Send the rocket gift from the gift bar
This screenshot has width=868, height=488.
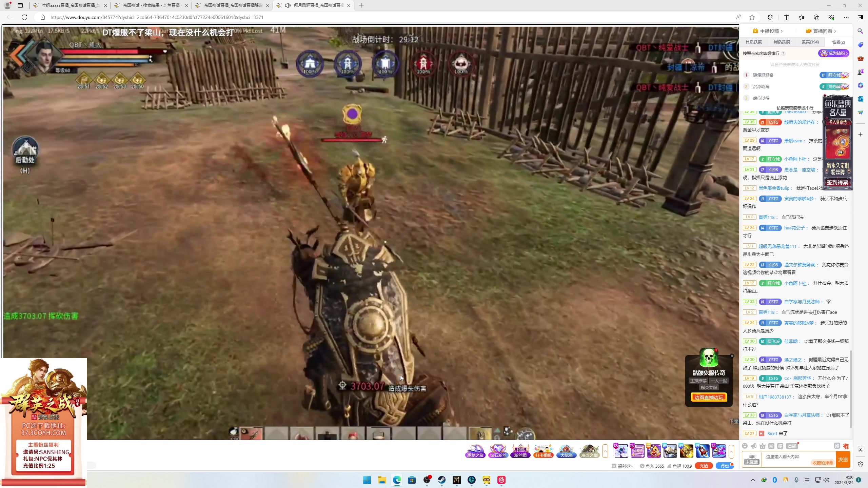tap(703, 451)
